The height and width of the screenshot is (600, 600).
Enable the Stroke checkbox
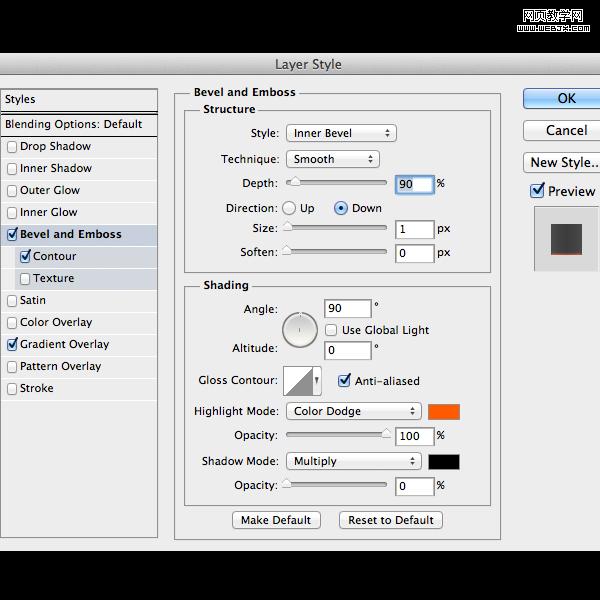click(12, 389)
